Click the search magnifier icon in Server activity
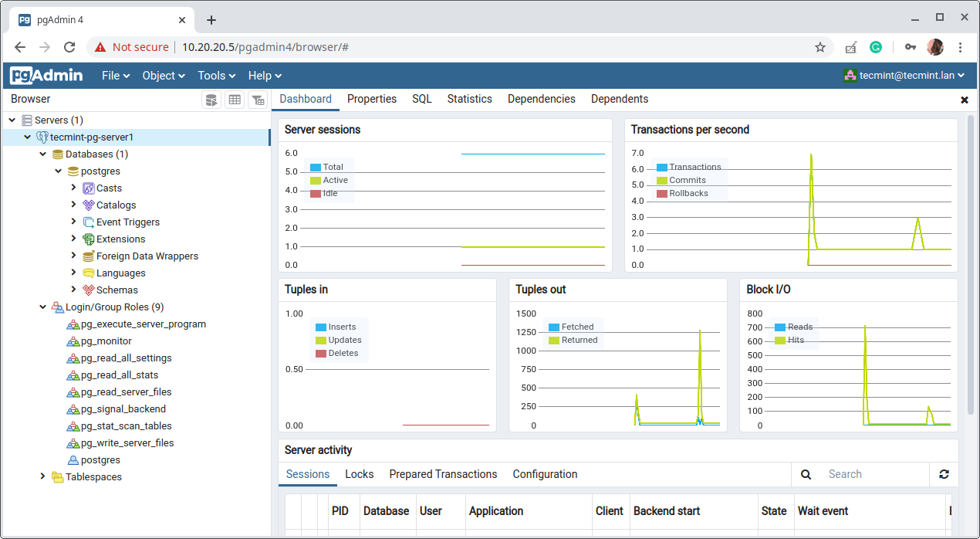The image size is (980, 539). pyautogui.click(x=806, y=474)
